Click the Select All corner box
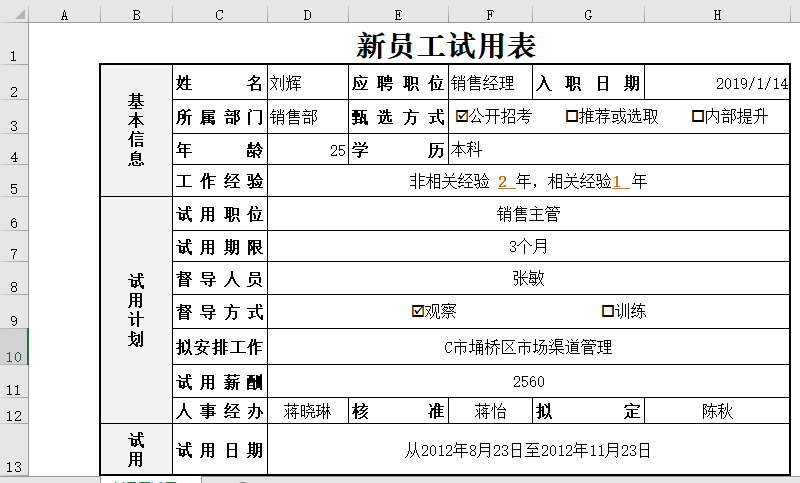The width and height of the screenshot is (800, 483). pyautogui.click(x=14, y=14)
